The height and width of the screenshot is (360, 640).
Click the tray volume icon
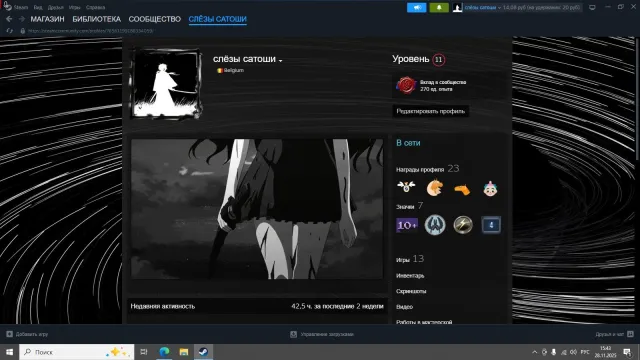point(573,352)
